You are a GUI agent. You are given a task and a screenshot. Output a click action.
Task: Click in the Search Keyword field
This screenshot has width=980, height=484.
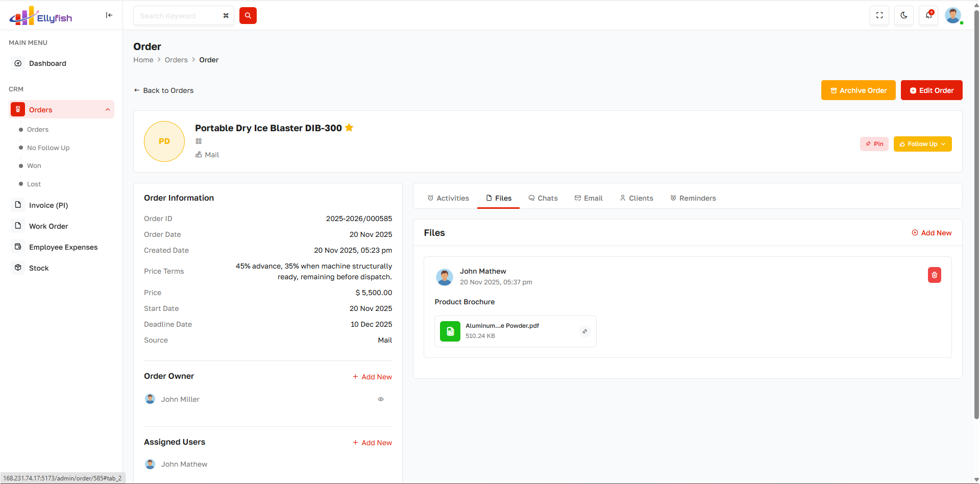[179, 16]
